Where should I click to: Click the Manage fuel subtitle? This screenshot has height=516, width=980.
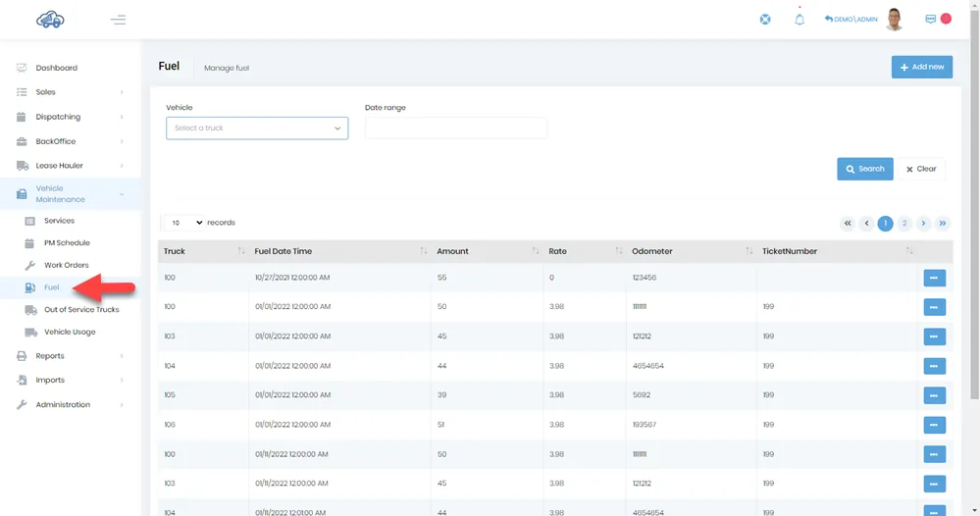pos(227,68)
